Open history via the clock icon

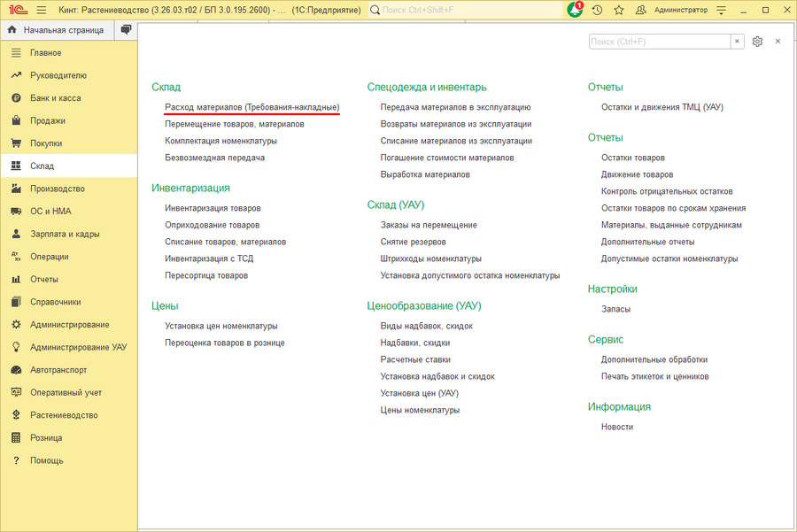(597, 10)
